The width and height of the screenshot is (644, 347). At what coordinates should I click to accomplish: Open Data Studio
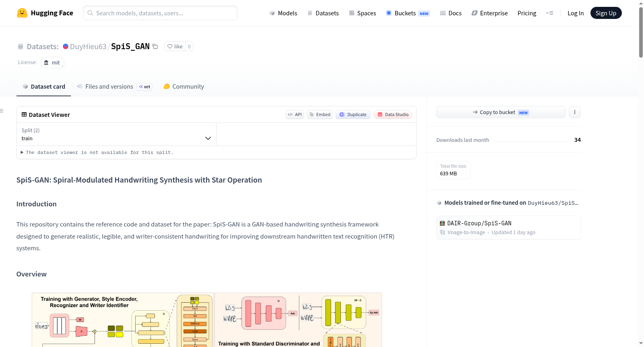(x=393, y=114)
